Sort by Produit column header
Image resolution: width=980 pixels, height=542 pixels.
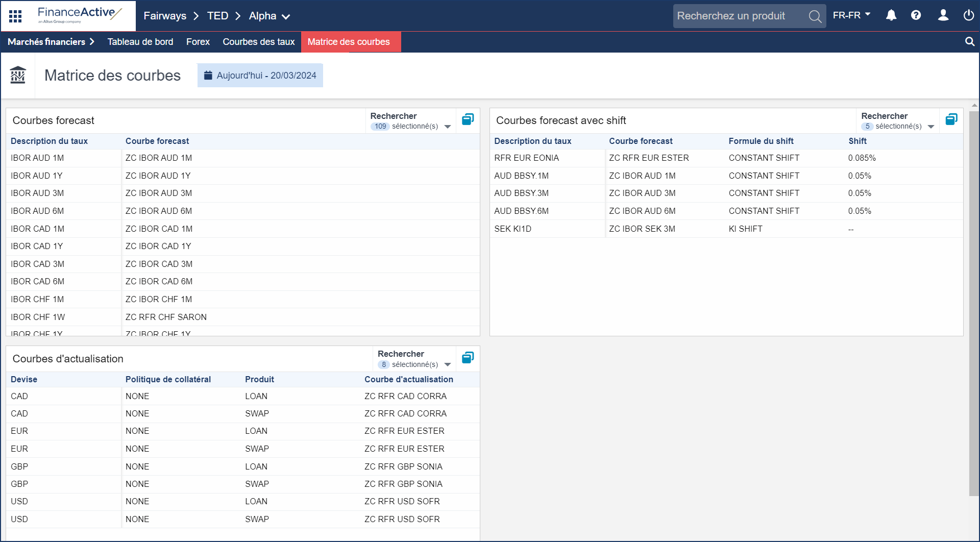(259, 379)
